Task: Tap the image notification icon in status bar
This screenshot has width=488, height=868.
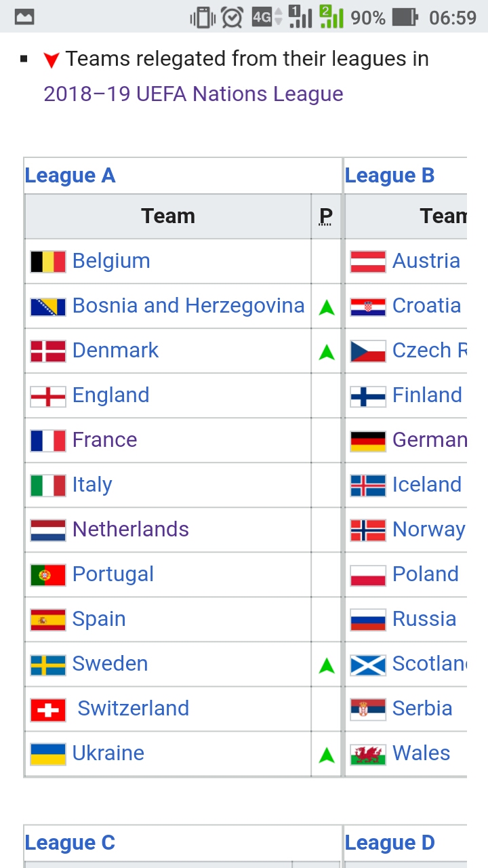Action: point(24,18)
